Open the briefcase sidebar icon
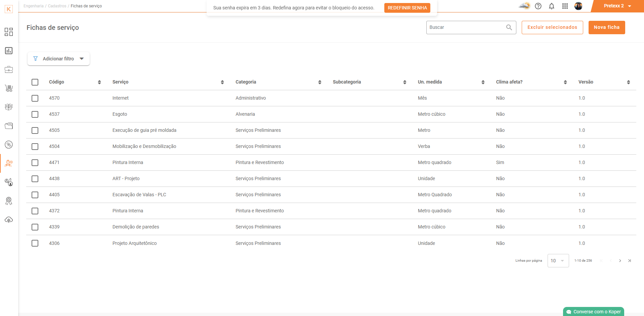 [x=9, y=69]
